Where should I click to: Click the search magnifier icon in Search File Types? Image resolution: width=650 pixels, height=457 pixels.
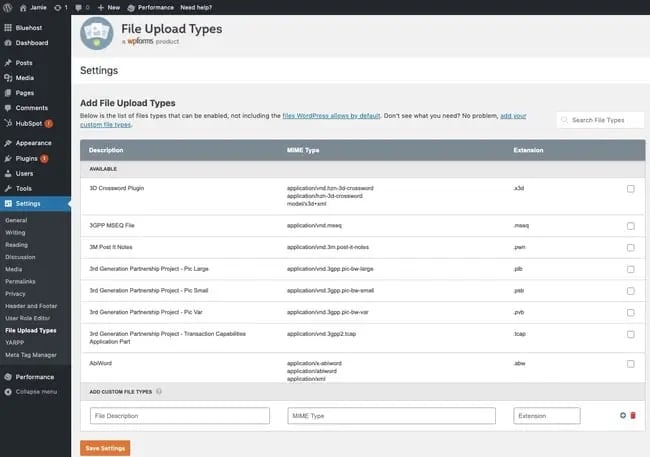coord(564,120)
